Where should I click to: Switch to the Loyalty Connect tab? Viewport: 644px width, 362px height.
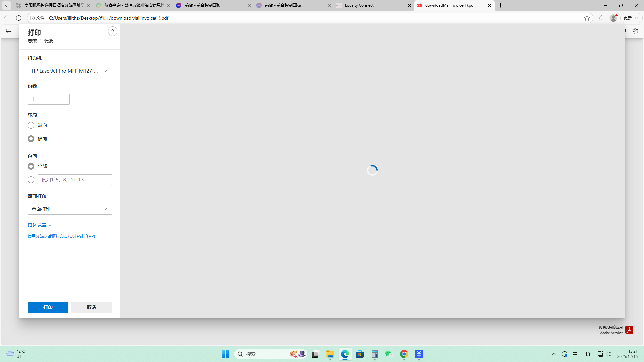pos(372,5)
